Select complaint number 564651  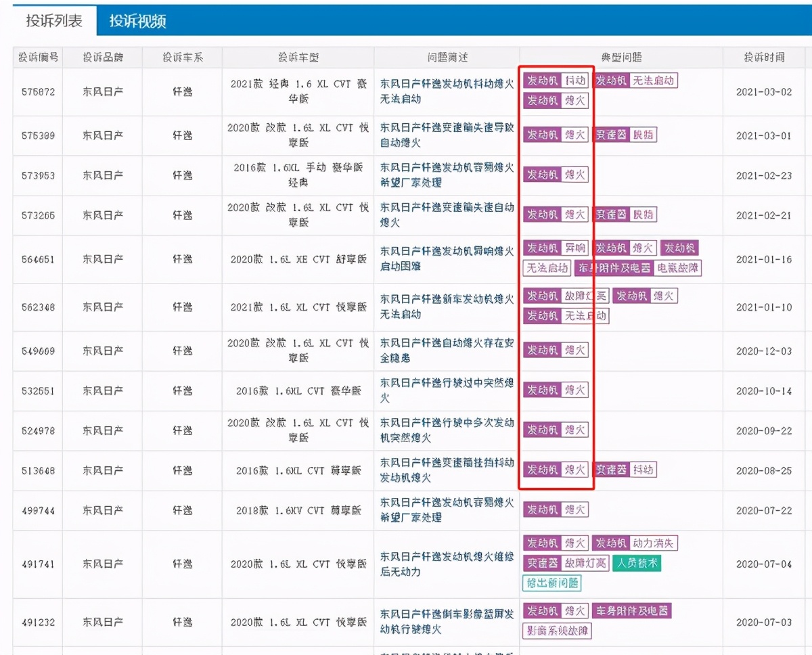pyautogui.click(x=38, y=259)
